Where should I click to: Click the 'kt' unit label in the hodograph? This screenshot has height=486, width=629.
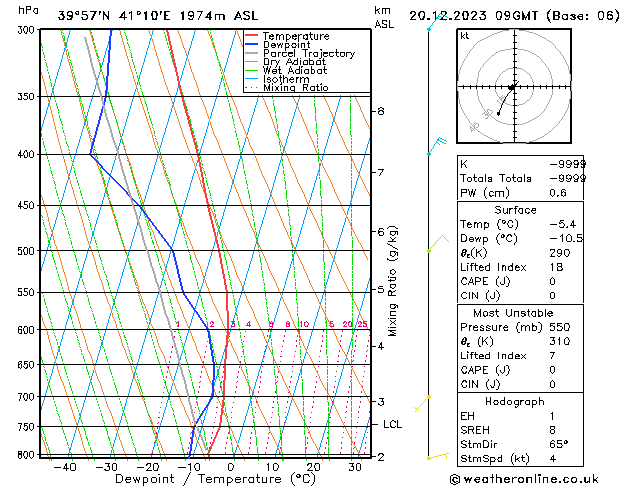(464, 35)
